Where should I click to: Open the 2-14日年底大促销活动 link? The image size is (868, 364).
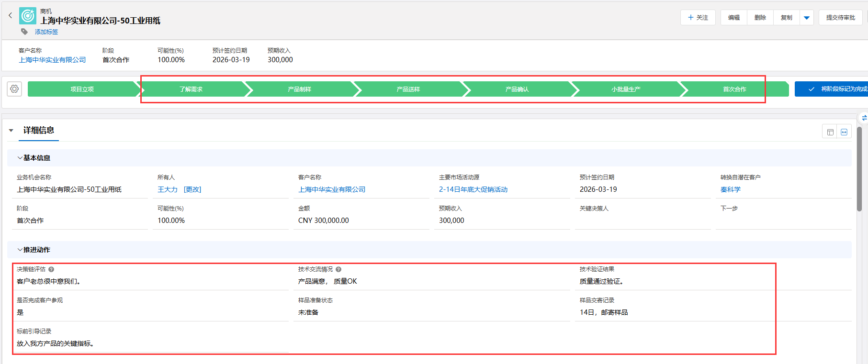(x=473, y=189)
